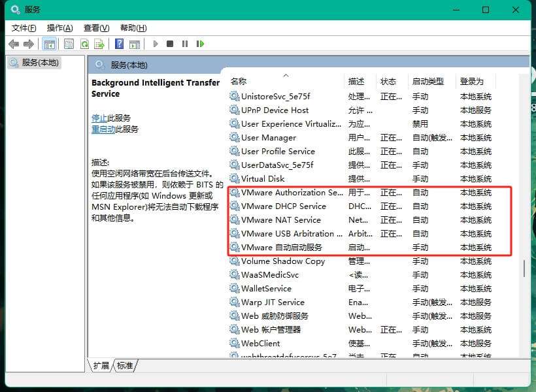Screen dimensions: 536x392
Task: Click the gear icon beside UPnP Device Host
Action: point(235,110)
